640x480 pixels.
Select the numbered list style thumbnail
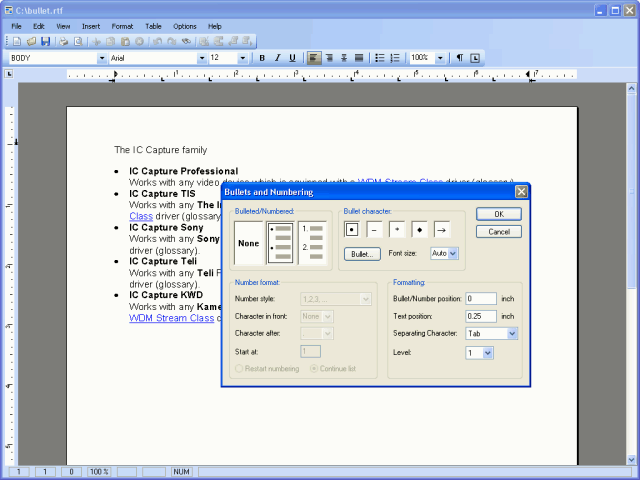pos(312,243)
